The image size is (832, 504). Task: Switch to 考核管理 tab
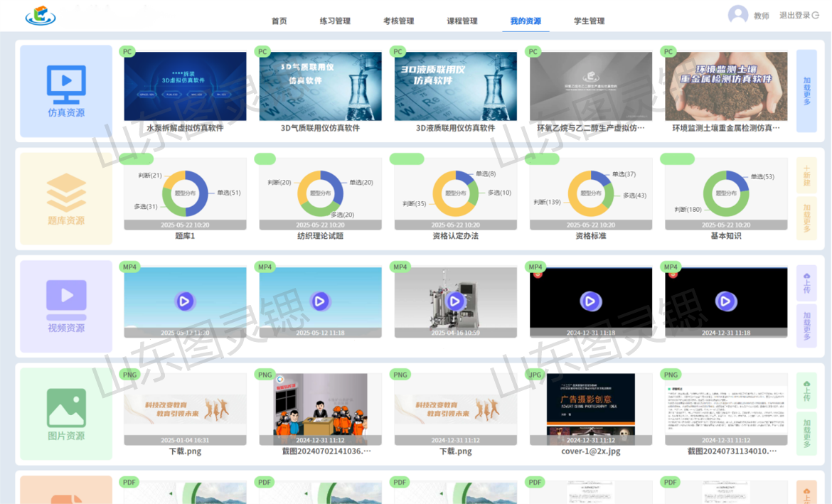398,21
